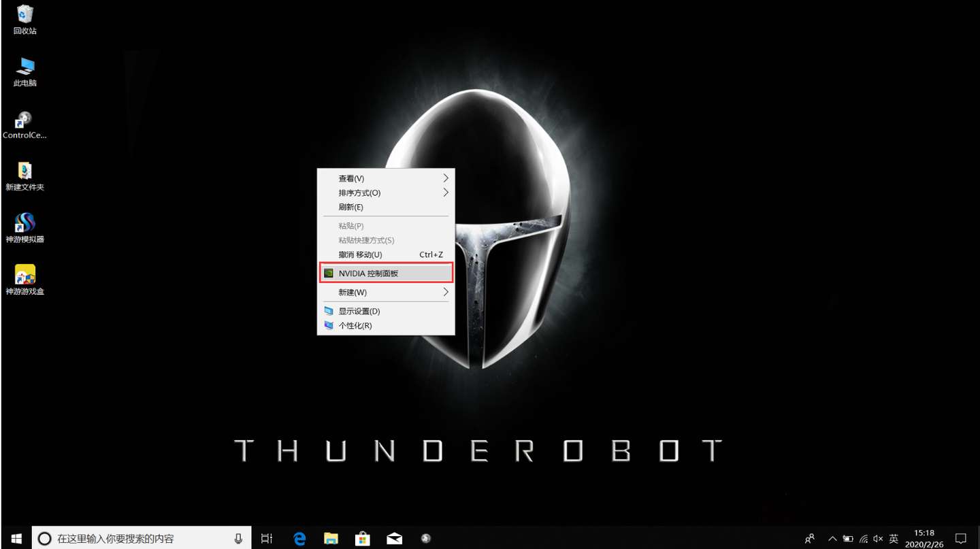
Task: Open Mail app from taskbar
Action: [x=394, y=538]
